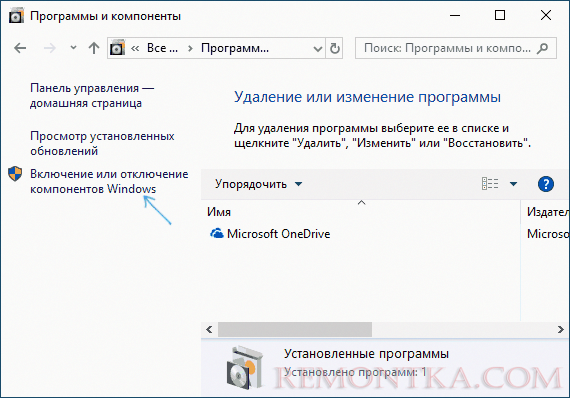Viewport: 570px width, 398px height.
Task: Sort by the 'Издател' column header
Action: click(547, 212)
